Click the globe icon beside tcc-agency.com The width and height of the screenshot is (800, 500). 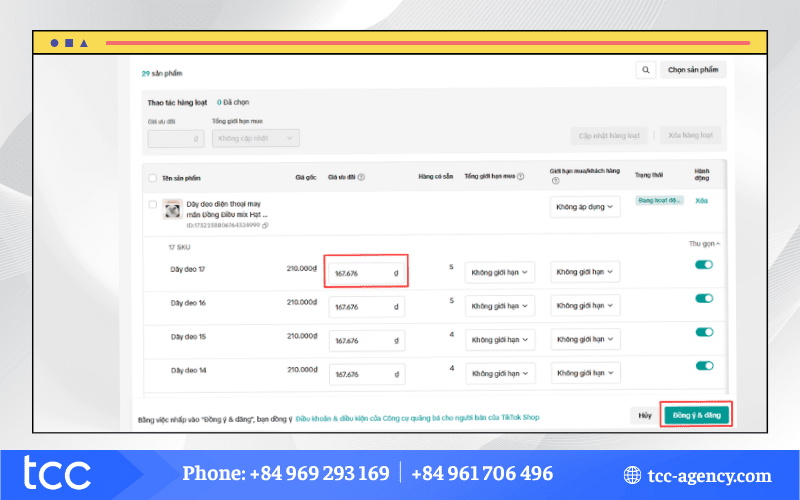[632, 476]
